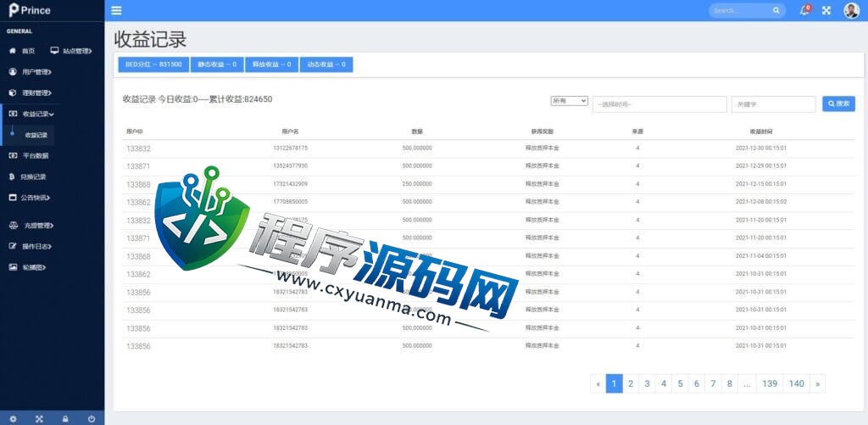Click the 用户名 column header
The image size is (868, 425).
click(x=290, y=131)
